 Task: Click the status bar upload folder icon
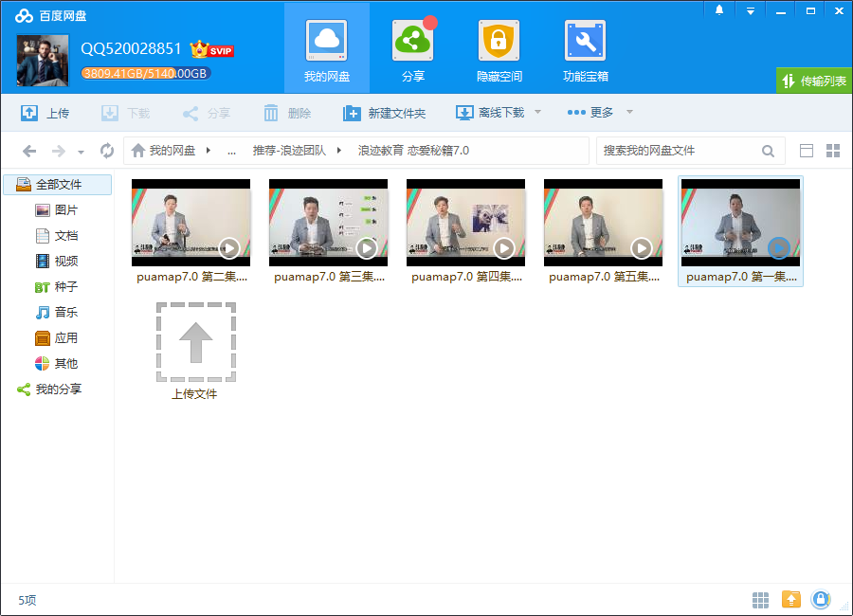(791, 600)
